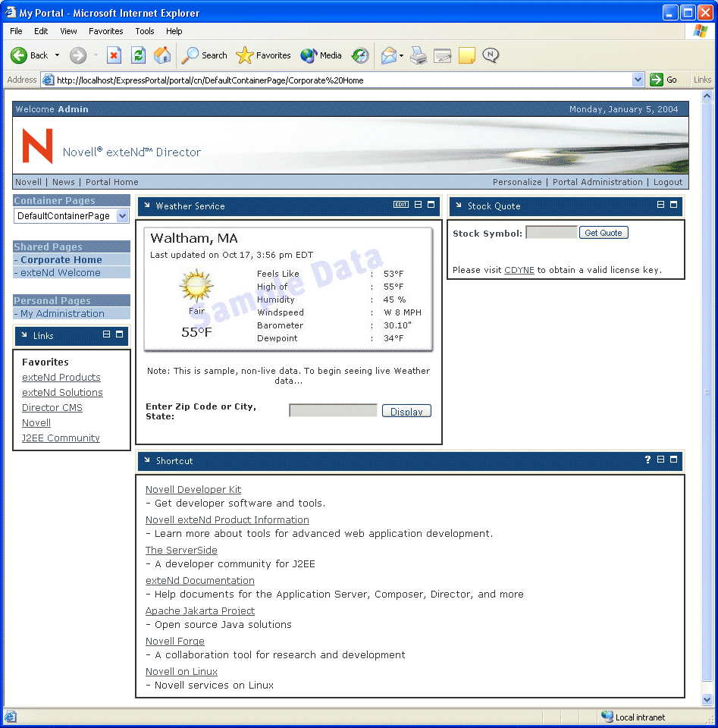Click inside the Stock Symbol input field
This screenshot has height=728, width=718.
tap(550, 232)
